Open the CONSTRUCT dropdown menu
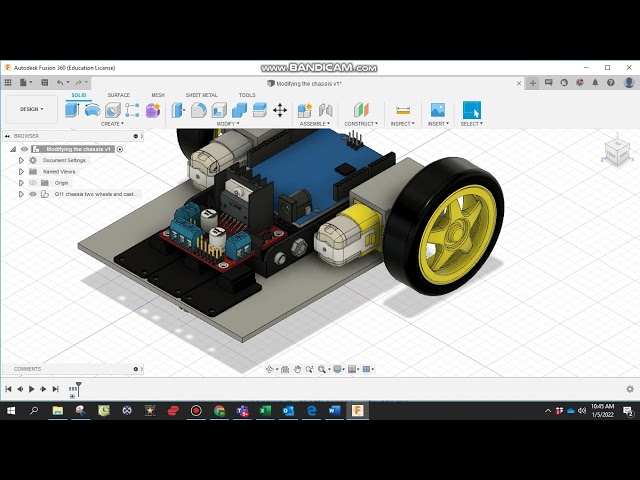The width and height of the screenshot is (640, 480). tap(361, 124)
